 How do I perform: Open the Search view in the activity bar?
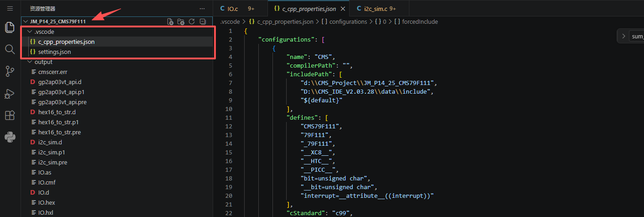pyautogui.click(x=10, y=49)
